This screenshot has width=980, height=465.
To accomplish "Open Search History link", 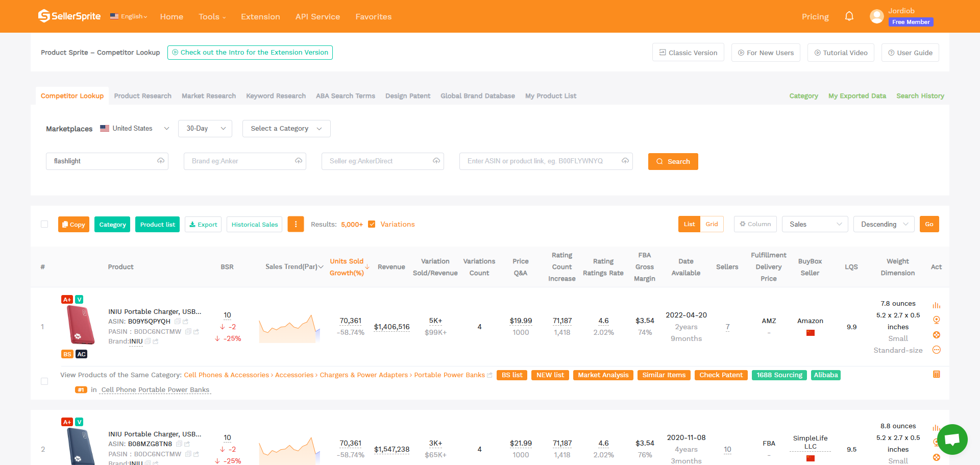I will pyautogui.click(x=920, y=96).
